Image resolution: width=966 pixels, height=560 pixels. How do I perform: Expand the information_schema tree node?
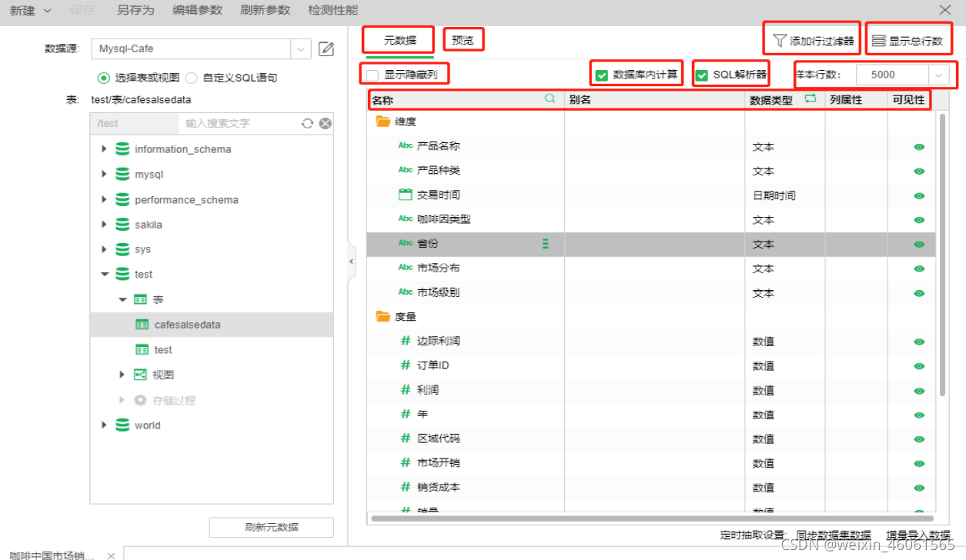(x=105, y=149)
